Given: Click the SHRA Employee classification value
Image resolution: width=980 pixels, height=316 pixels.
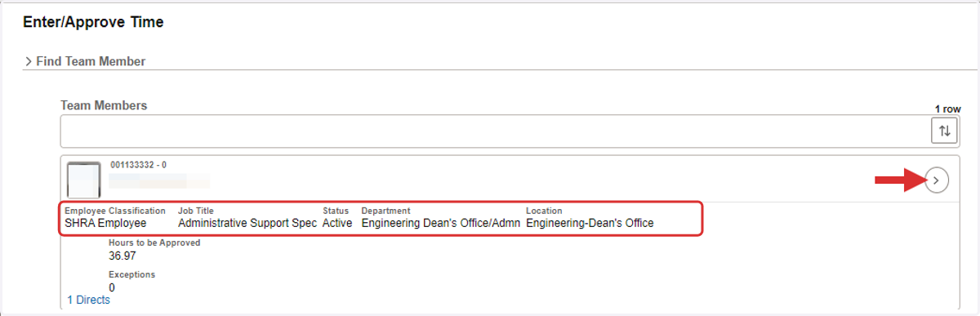Looking at the screenshot, I should 105,223.
